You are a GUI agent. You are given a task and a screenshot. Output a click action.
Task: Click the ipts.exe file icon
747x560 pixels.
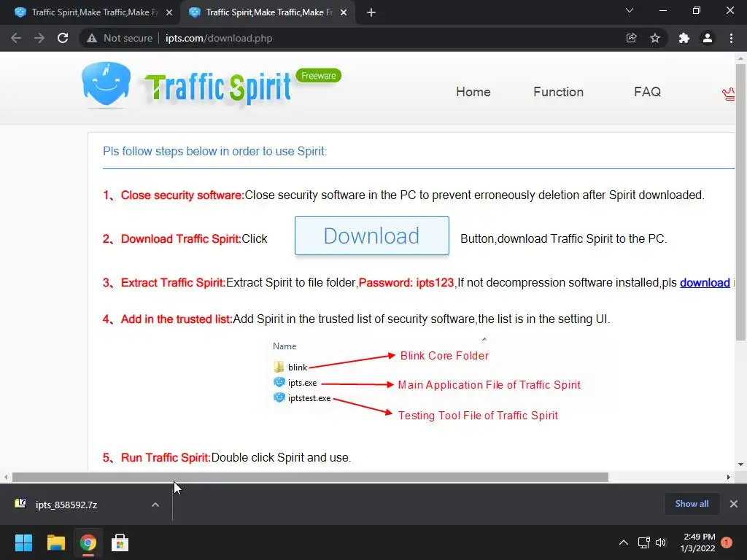coord(279,382)
